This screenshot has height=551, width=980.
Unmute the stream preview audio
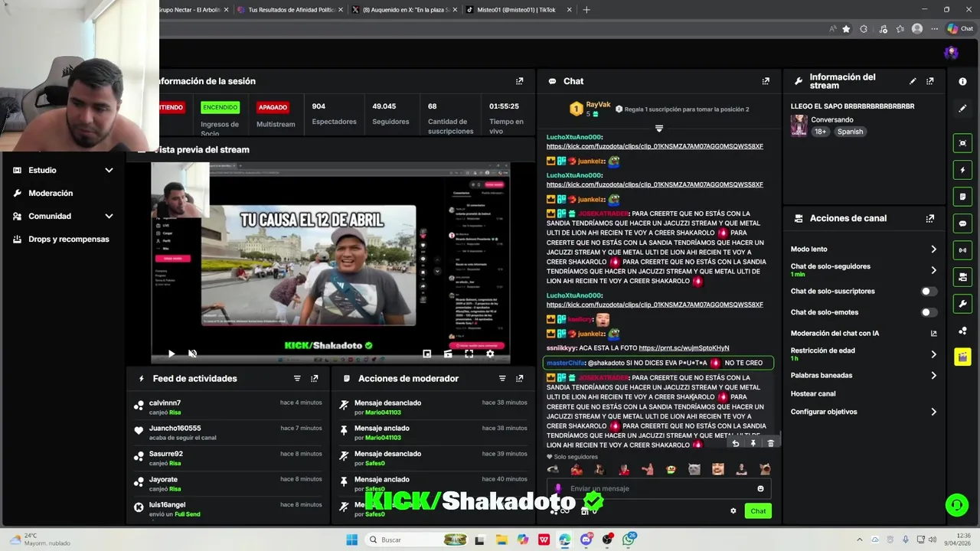click(193, 354)
